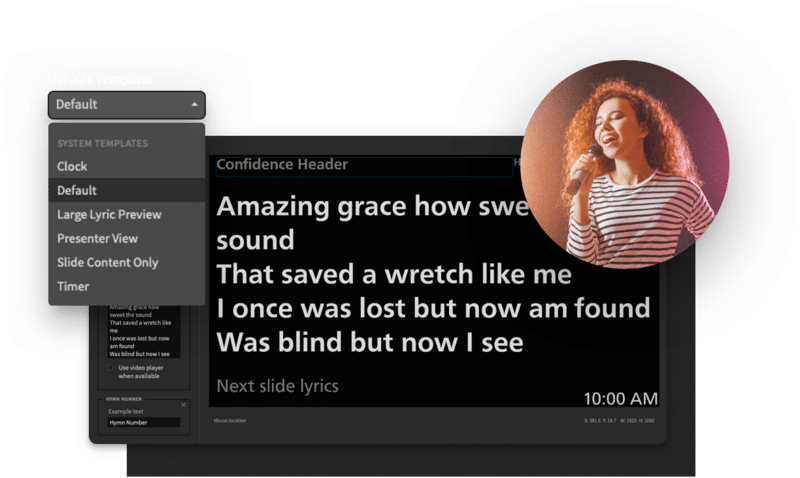The image size is (800, 478).
Task: Click the Mouse location status label
Action: pos(228,421)
